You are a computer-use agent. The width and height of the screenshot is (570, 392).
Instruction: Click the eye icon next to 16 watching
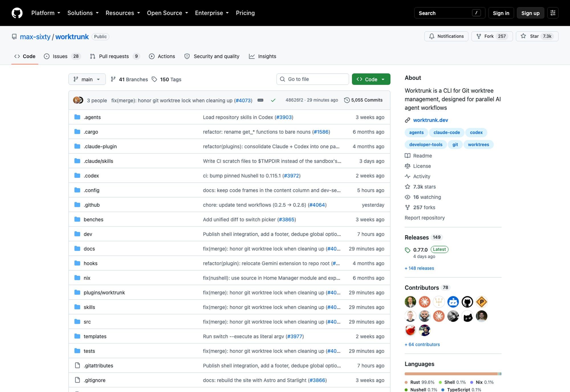tap(408, 197)
